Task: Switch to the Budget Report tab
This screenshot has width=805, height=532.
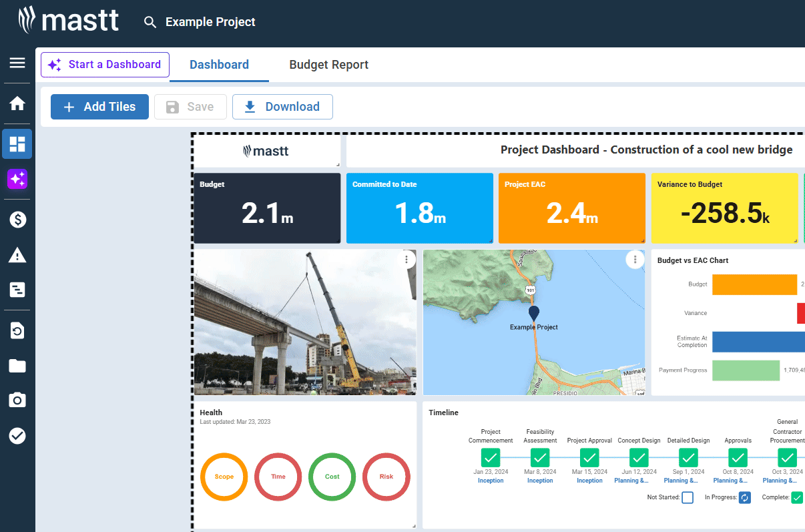Action: (328, 65)
